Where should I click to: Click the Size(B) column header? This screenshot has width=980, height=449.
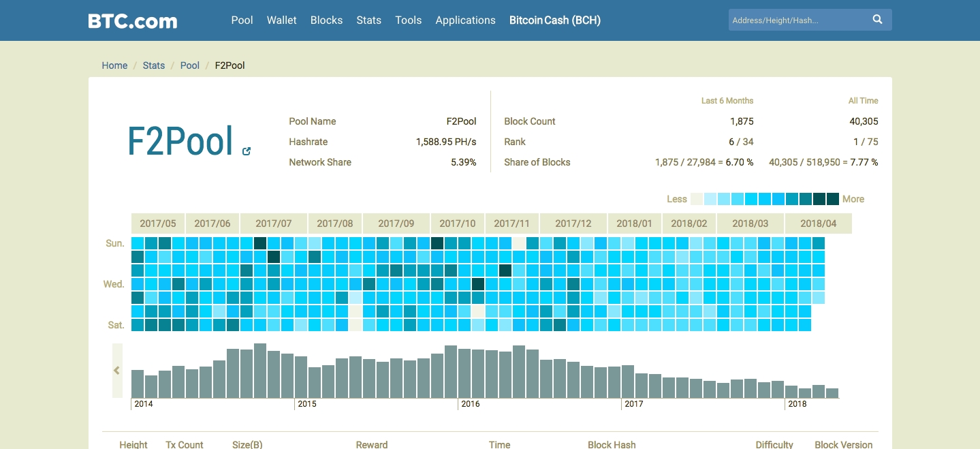(x=247, y=444)
